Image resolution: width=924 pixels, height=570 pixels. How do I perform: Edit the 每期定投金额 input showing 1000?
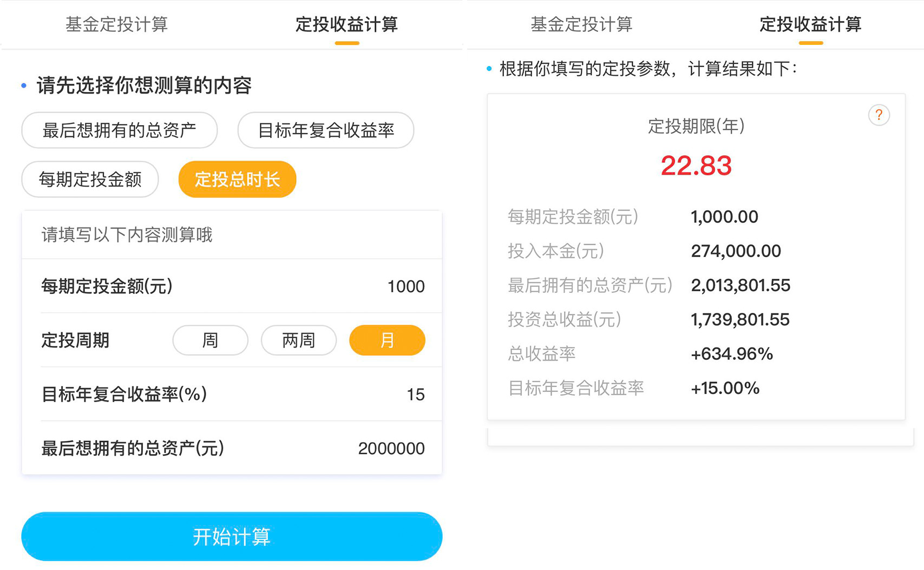[x=406, y=287]
